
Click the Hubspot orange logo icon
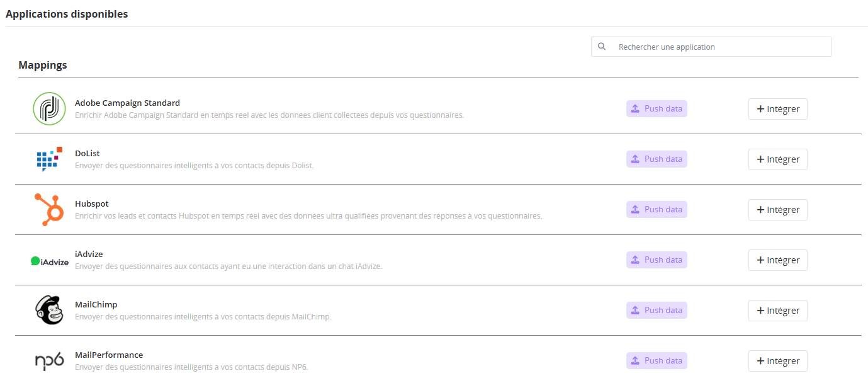coord(49,210)
